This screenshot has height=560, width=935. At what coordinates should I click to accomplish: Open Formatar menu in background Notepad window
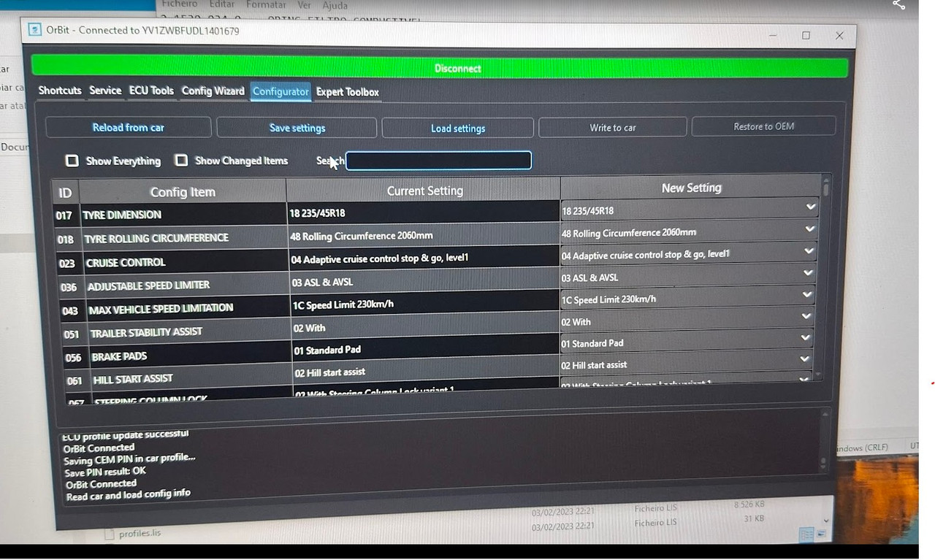[266, 4]
